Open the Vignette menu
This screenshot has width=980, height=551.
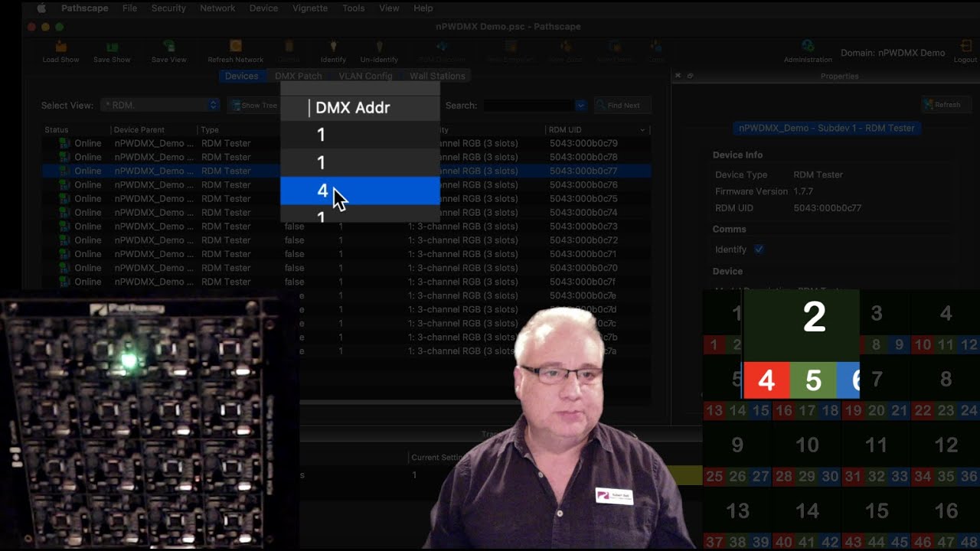pos(310,8)
